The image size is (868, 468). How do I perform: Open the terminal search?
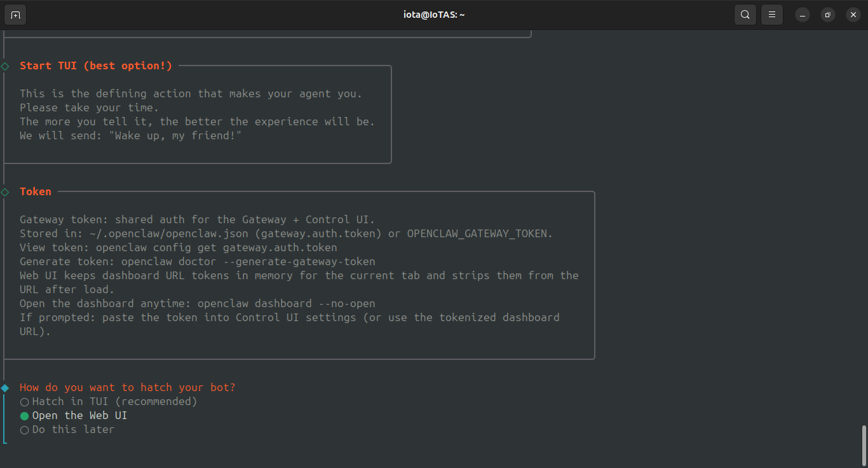pyautogui.click(x=745, y=14)
